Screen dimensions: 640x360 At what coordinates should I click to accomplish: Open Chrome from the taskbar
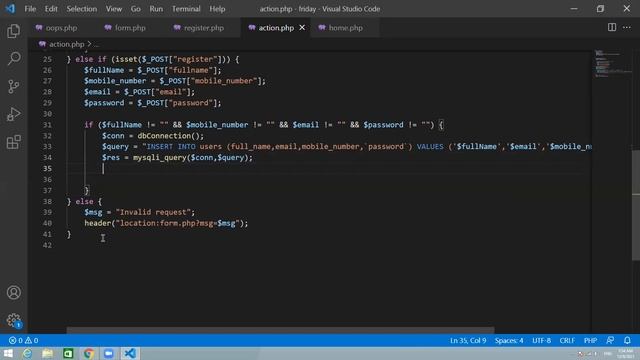tap(89, 353)
